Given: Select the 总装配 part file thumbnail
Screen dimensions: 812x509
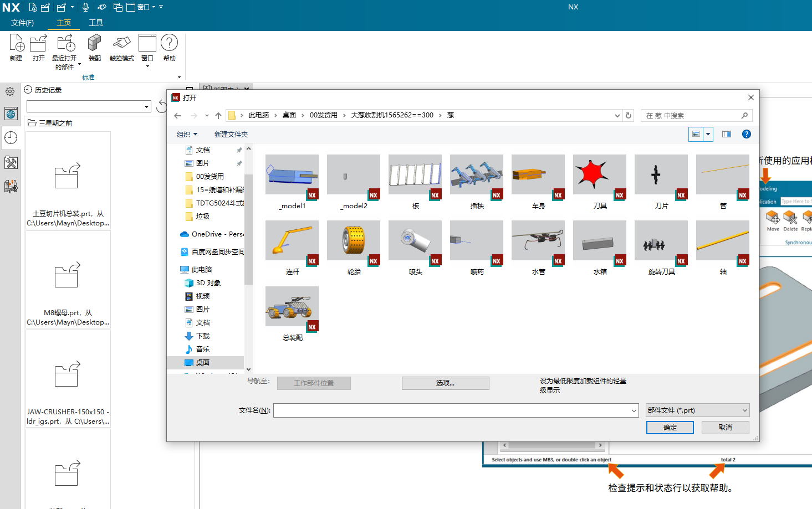Looking at the screenshot, I should click(292, 313).
